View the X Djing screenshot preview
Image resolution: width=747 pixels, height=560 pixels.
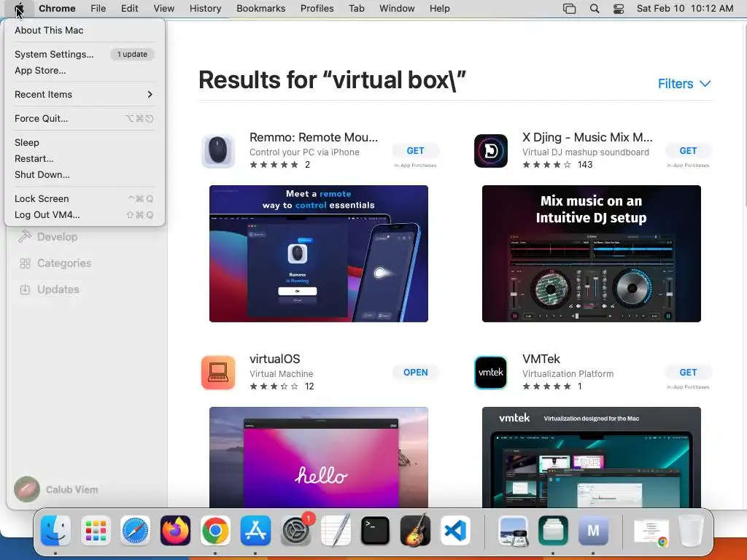pyautogui.click(x=591, y=254)
